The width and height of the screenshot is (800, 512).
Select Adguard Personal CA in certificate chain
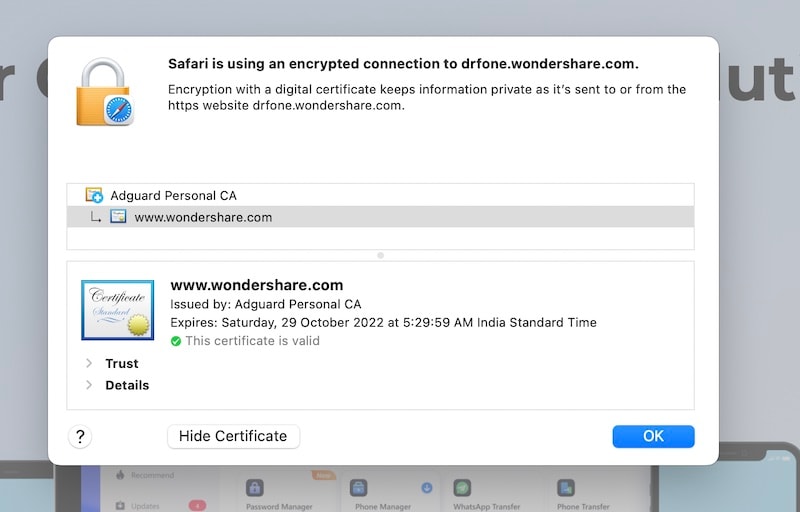(173, 196)
